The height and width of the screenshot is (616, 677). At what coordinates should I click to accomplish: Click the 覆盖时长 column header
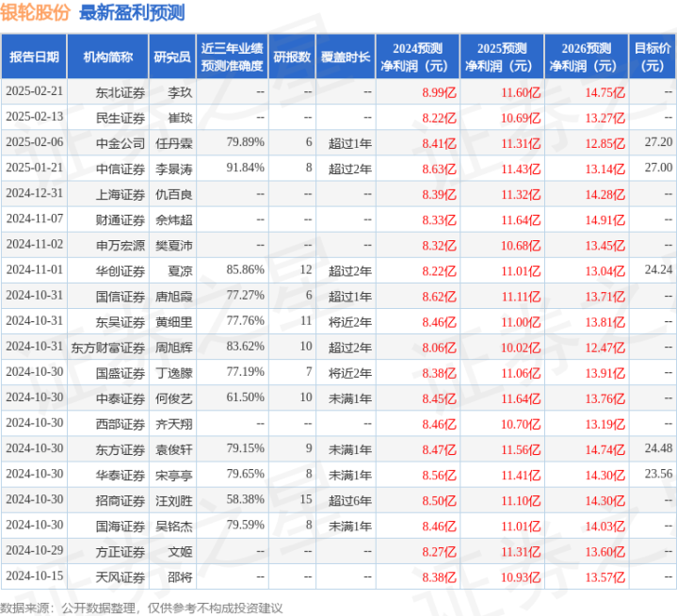[x=346, y=57]
